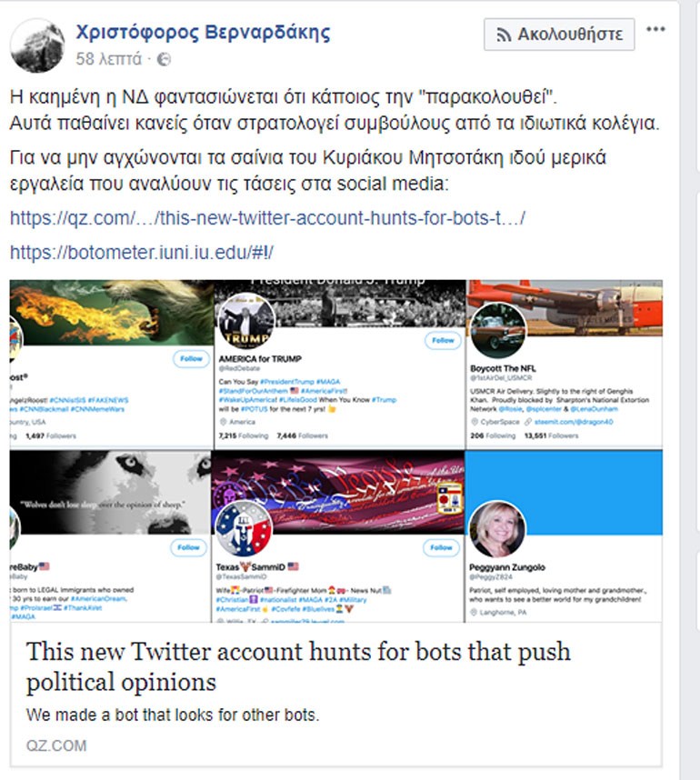Viewport: 700px width, 780px height.
Task: Click Follow on the wolf banner card
Action: point(188,547)
